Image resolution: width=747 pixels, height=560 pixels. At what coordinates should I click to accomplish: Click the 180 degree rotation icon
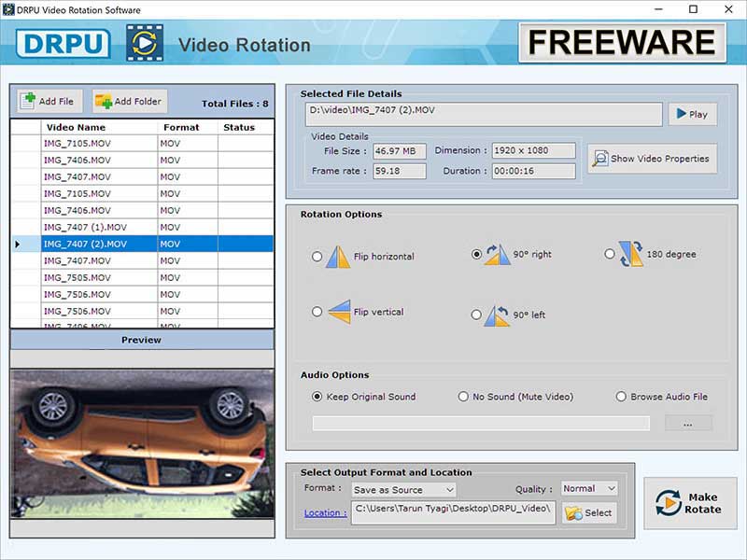click(x=631, y=254)
